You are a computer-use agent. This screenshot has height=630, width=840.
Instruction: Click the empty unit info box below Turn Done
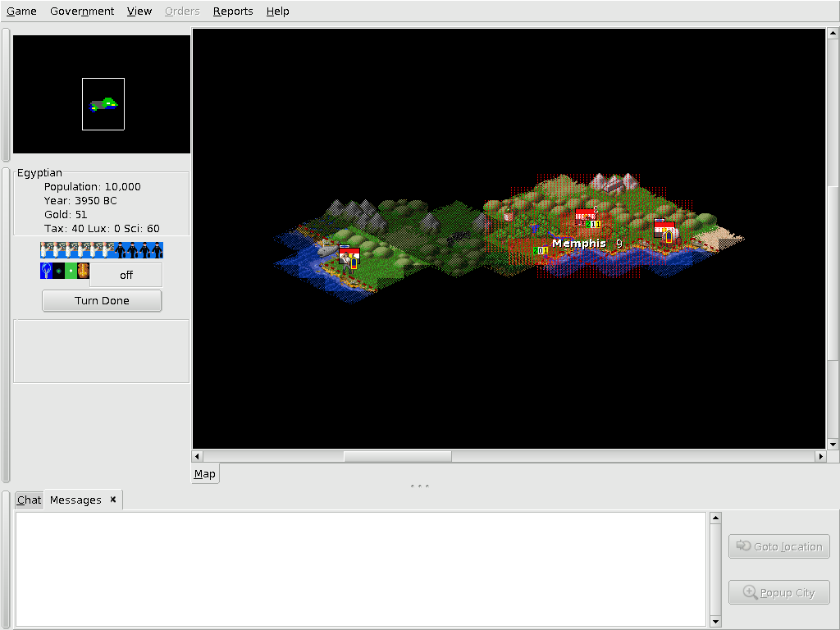(x=101, y=351)
